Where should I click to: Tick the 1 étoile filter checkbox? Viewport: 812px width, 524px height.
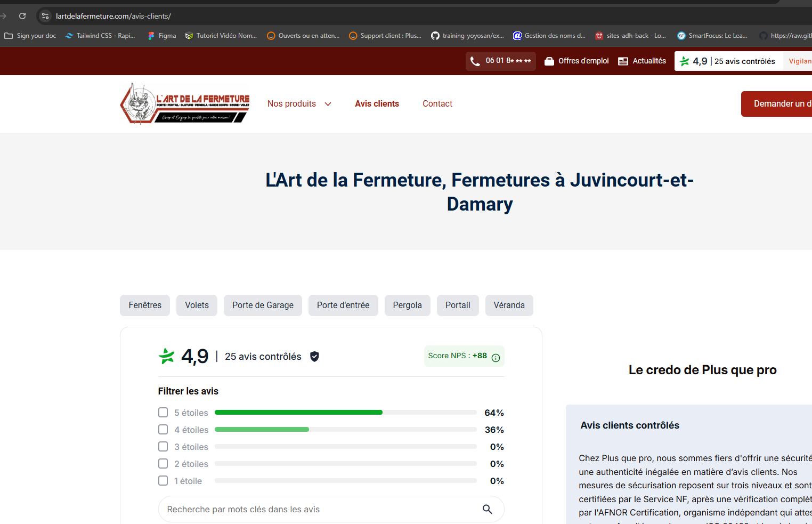[x=163, y=481]
